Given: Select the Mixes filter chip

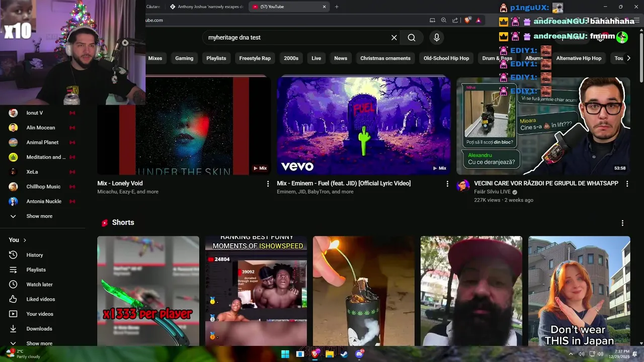Looking at the screenshot, I should click(155, 58).
